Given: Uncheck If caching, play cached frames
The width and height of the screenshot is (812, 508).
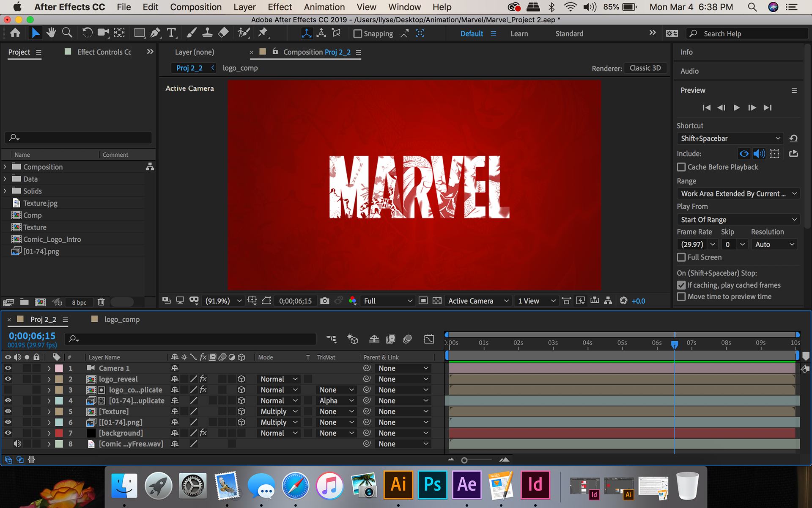Looking at the screenshot, I should [681, 285].
